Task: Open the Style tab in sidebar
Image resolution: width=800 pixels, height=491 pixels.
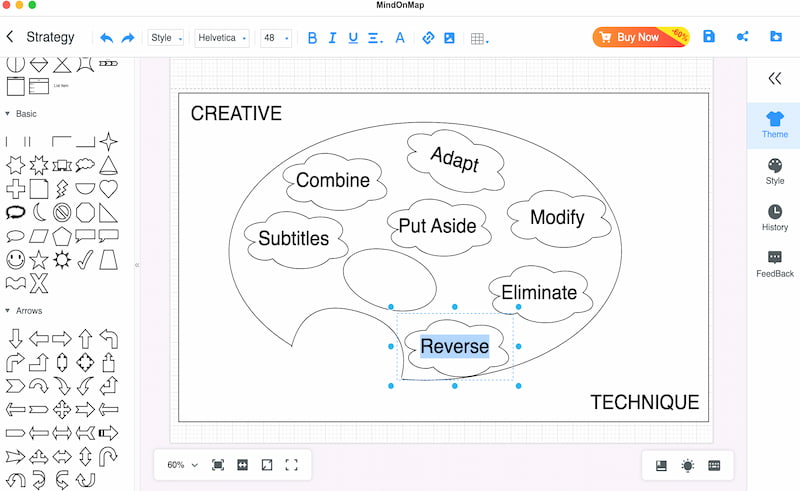Action: 774,171
